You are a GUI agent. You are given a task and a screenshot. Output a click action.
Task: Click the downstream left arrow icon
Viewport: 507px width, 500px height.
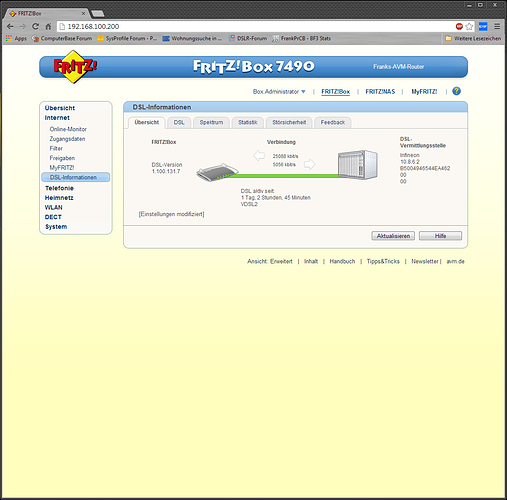point(259,155)
